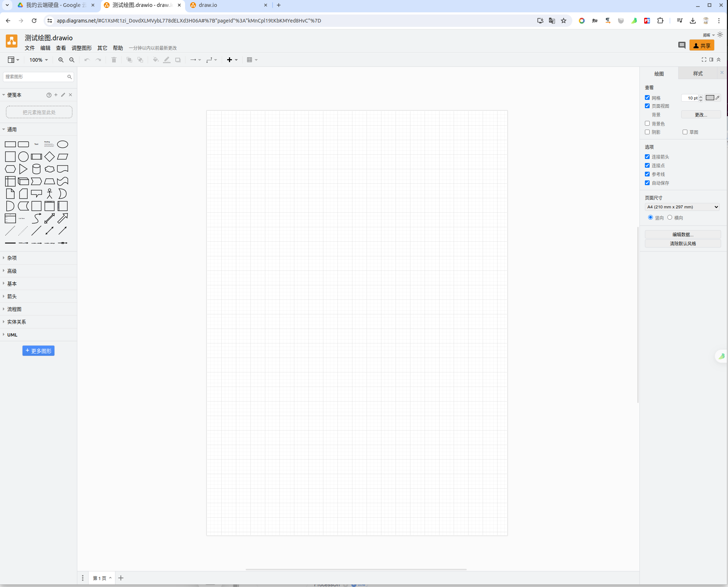Click the actor stick figure shape
This screenshot has height=587, width=728.
(49, 194)
